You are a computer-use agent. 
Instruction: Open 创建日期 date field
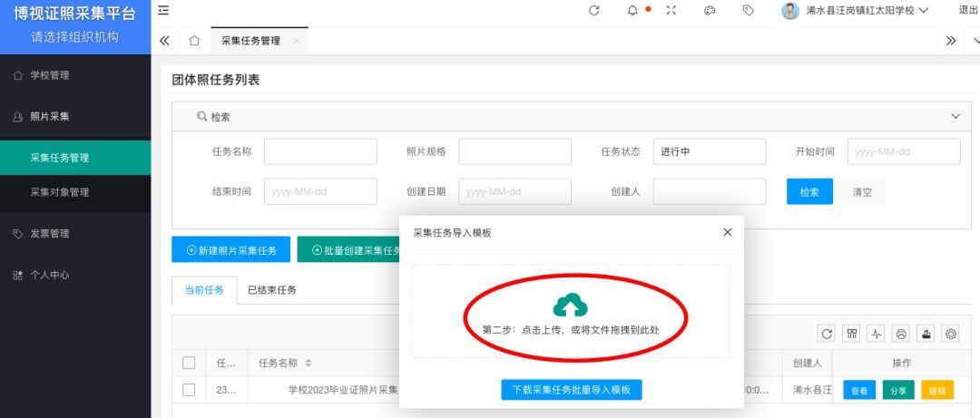pyautogui.click(x=515, y=192)
